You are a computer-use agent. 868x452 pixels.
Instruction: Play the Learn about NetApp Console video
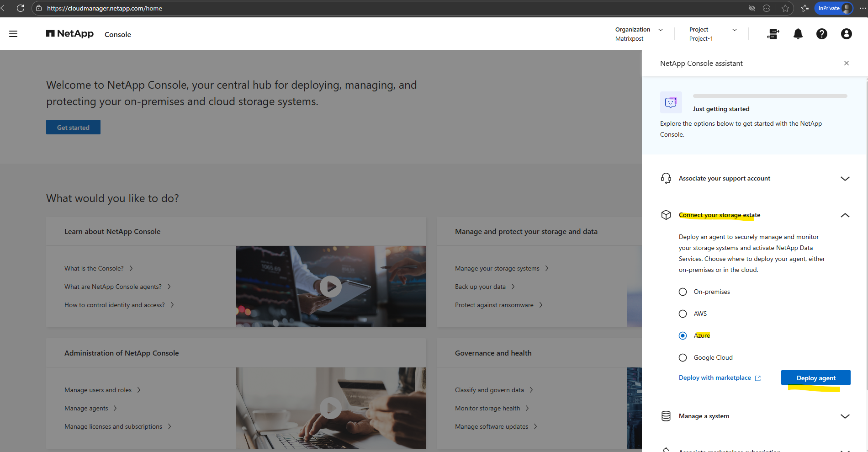point(331,287)
